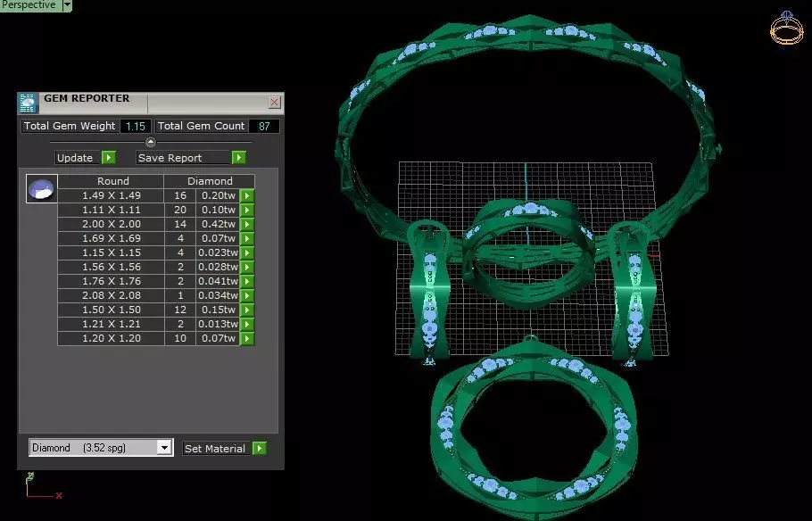
Task: Click the Diamond column header
Action: pos(210,181)
